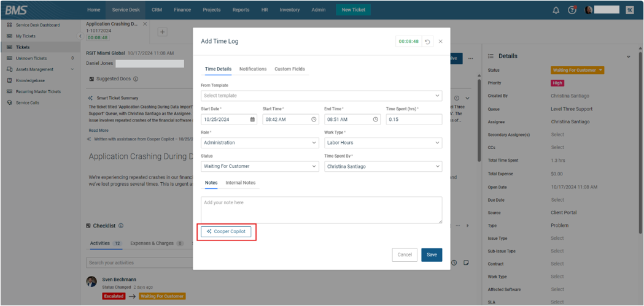644x306 pixels.
Task: Open the Start Date calendar picker
Action: coord(252,120)
